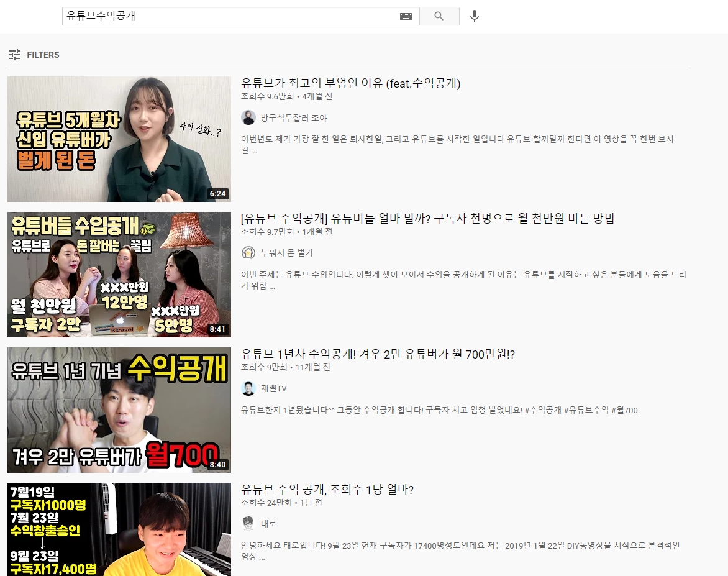Open title 유튜브 1년차 수익공개!
Screen dimensions: 728x576
(x=378, y=354)
